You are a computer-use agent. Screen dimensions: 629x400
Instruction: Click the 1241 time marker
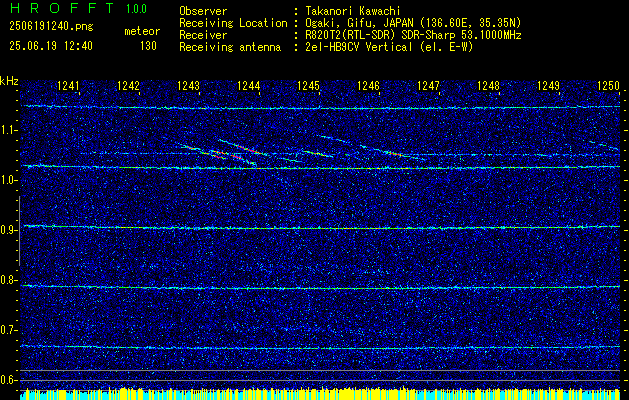click(68, 85)
